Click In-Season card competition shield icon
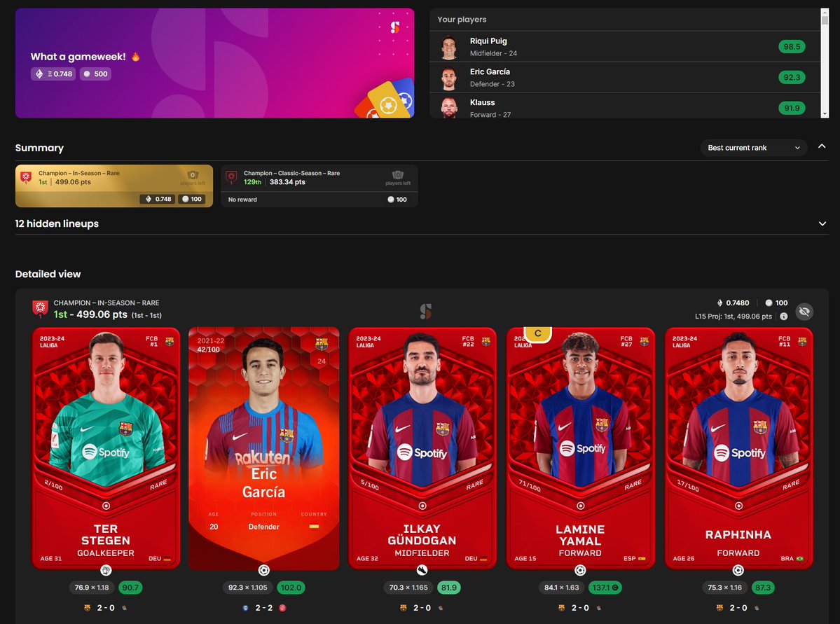 [26, 178]
